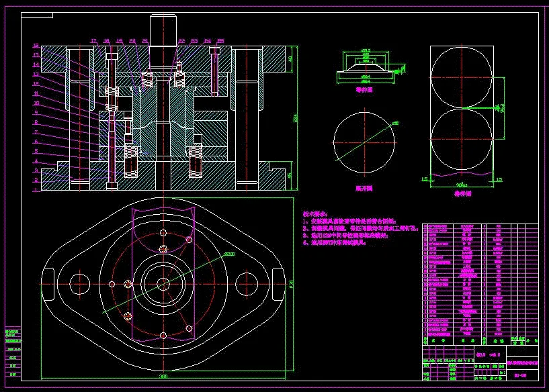Select the lower circle in the strip layout
This screenshot has height=392, width=549.
coord(462,139)
